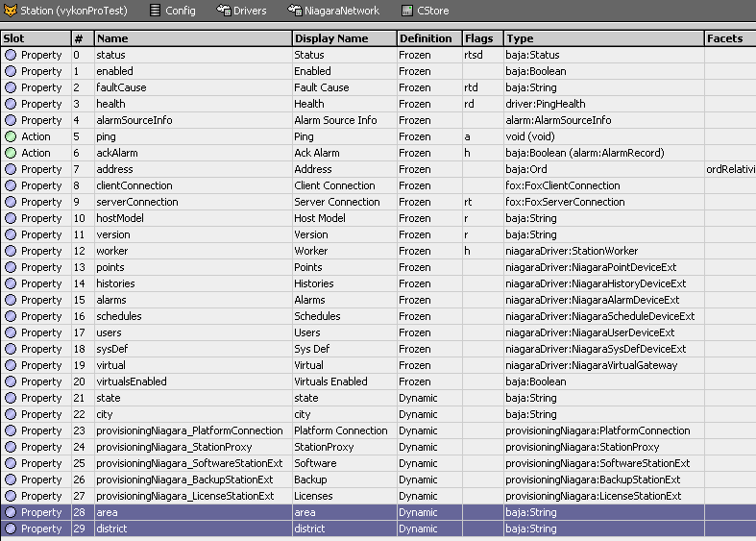756x541 pixels.
Task: Open the NiagaraNetwork breadcrumb label
Action: click(x=342, y=11)
